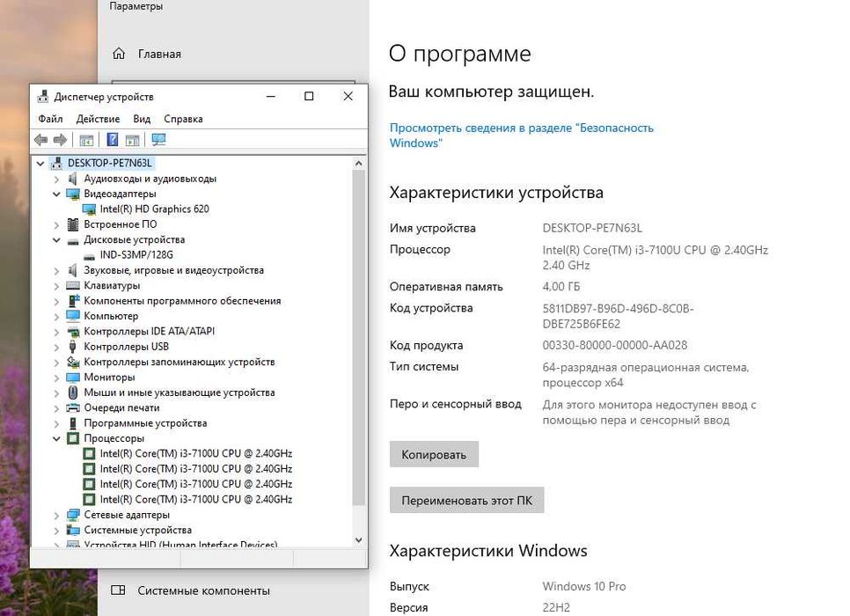Screen dimensions: 850x616
Task: Open the Вид menu
Action: pos(142,119)
